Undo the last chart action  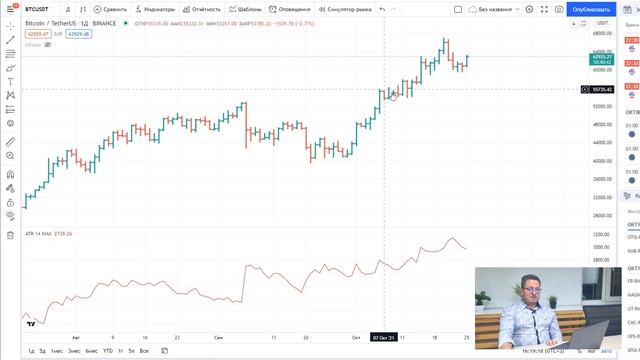pos(382,9)
